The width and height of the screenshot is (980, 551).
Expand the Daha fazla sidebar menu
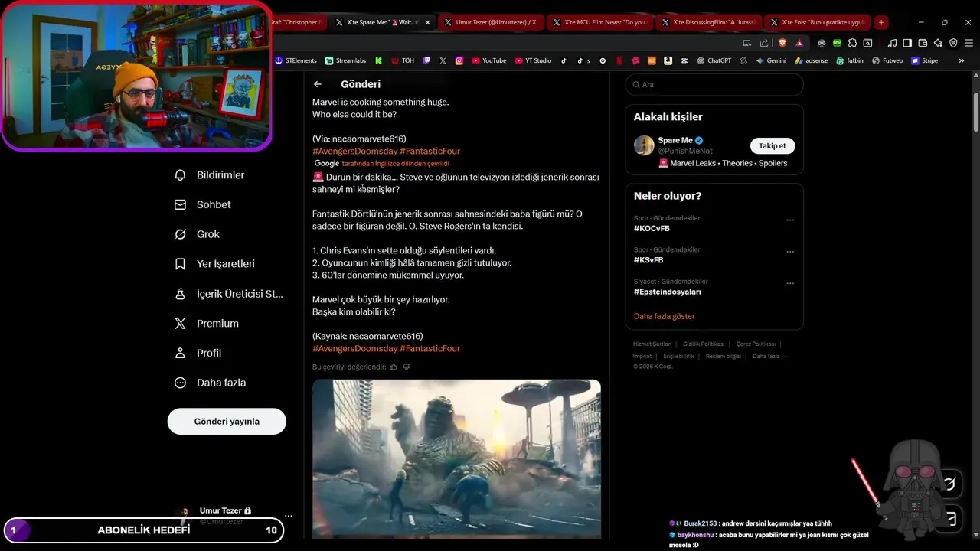(211, 383)
